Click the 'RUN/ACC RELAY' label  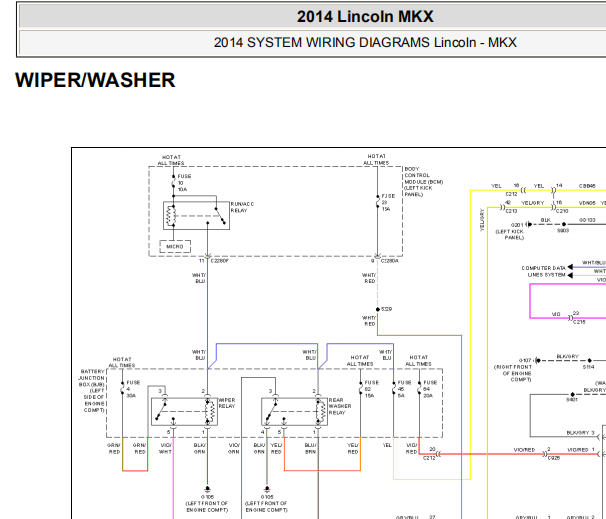(x=242, y=207)
